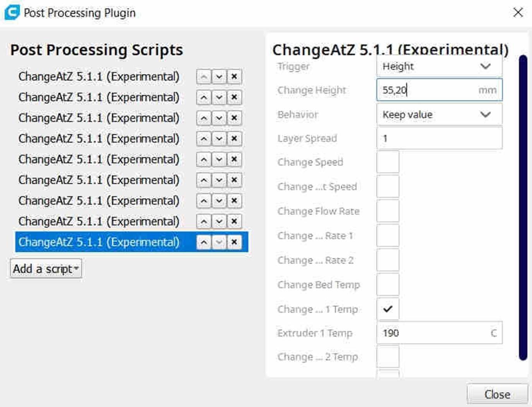
Task: Close the Post Processing Plugin window
Action: [x=518, y=12]
